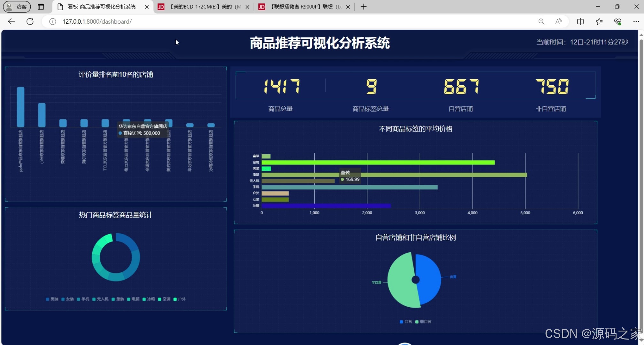
Task: Reload the dashboard page
Action: tap(30, 21)
